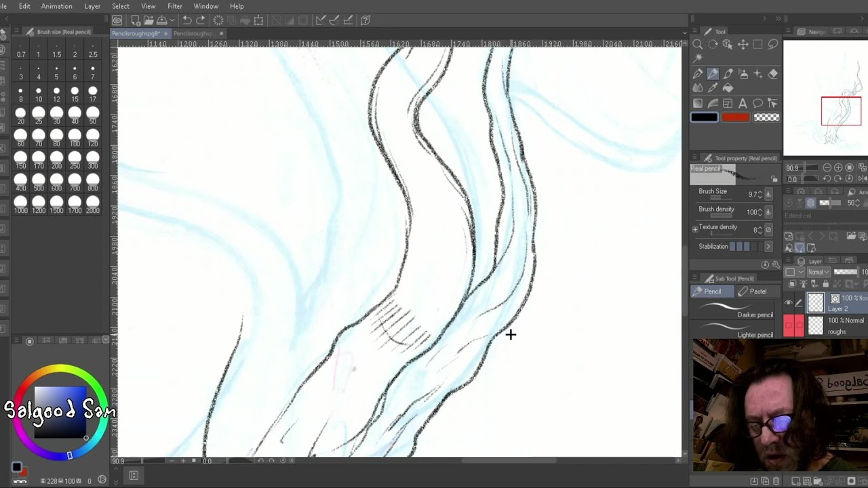Open Clip Studio launcher icon

(x=117, y=20)
